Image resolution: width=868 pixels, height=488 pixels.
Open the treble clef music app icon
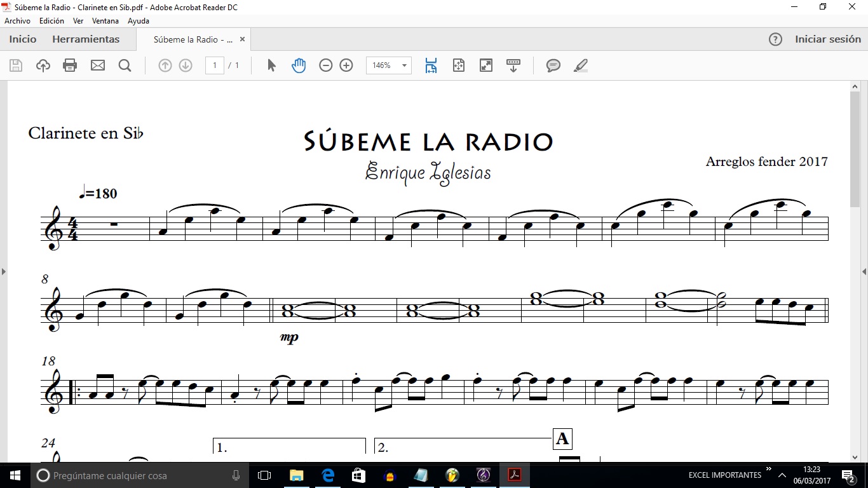point(484,475)
